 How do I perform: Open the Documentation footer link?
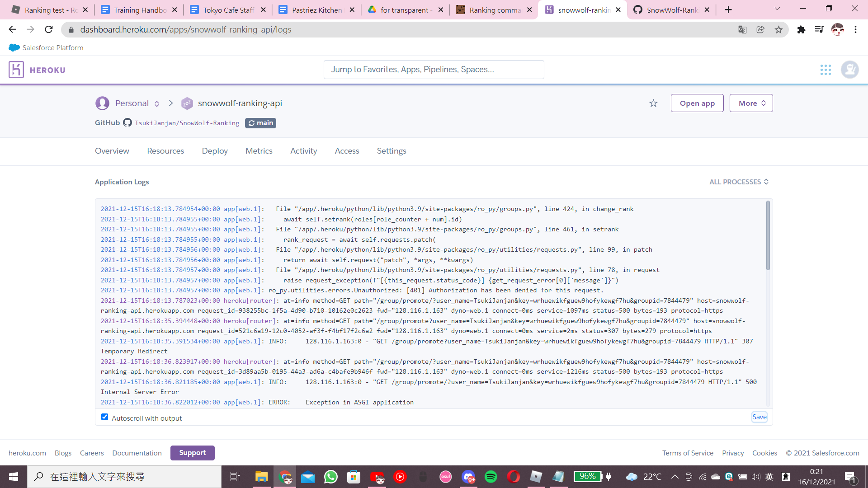click(137, 453)
